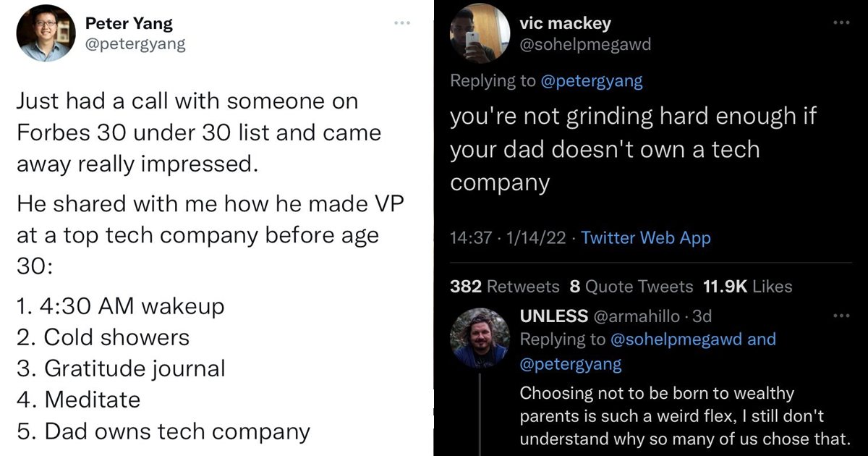Click the Twitter Web App source link
The width and height of the screenshot is (868, 456).
click(646, 238)
